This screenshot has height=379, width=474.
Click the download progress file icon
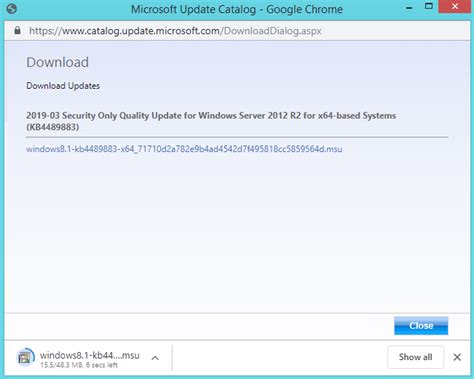click(x=25, y=357)
